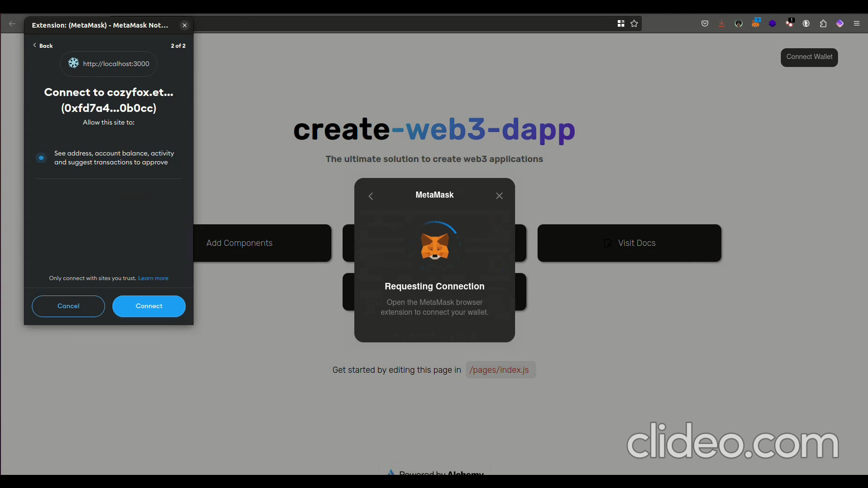Open the Extensions puzzle-piece menu
The image size is (868, 488).
(823, 23)
